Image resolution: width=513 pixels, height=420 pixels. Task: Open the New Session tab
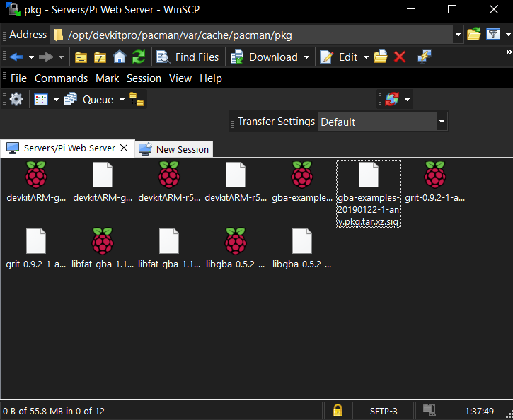174,149
